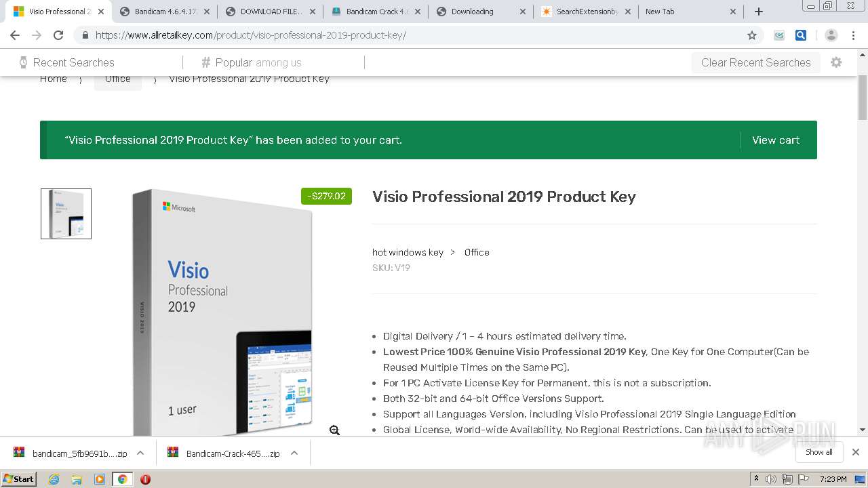Open the blue search extension icon
Screen dimensions: 868x488
click(x=801, y=35)
